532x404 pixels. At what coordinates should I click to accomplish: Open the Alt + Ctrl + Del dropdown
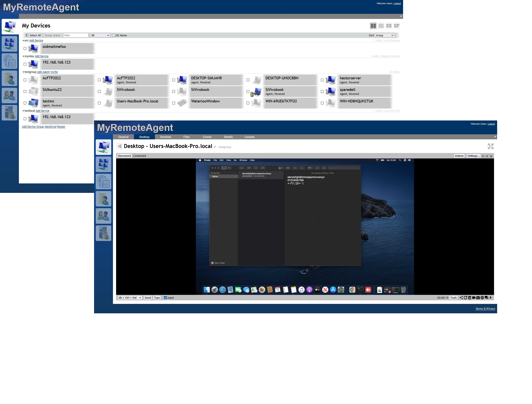(x=130, y=298)
